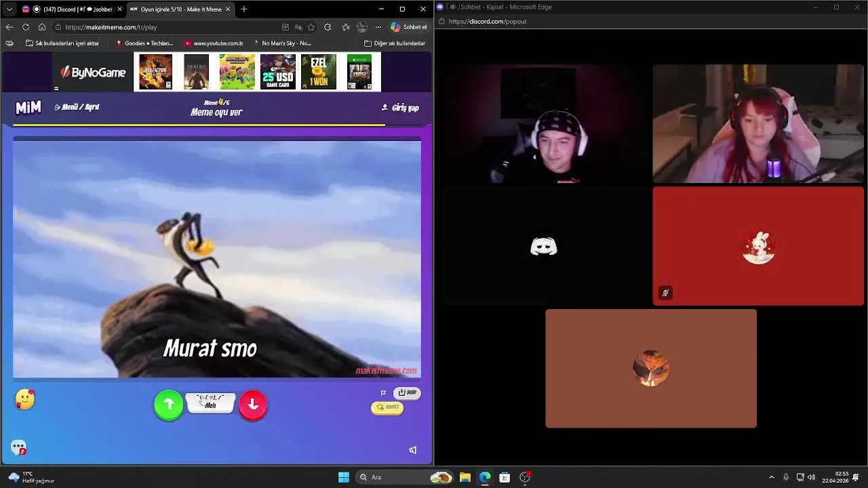Open Microsoft Store from taskbar
This screenshot has height=488, width=868.
pyautogui.click(x=505, y=477)
